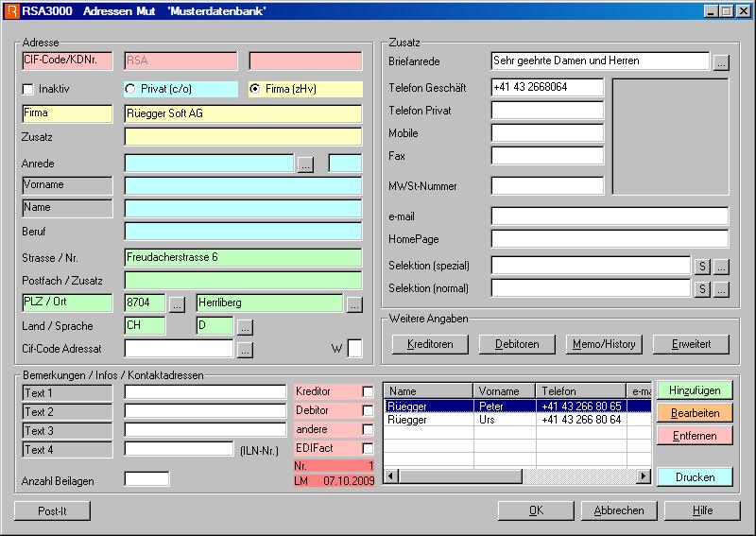
Task: Click the S button beside Selektion (normal)
Action: click(x=702, y=288)
